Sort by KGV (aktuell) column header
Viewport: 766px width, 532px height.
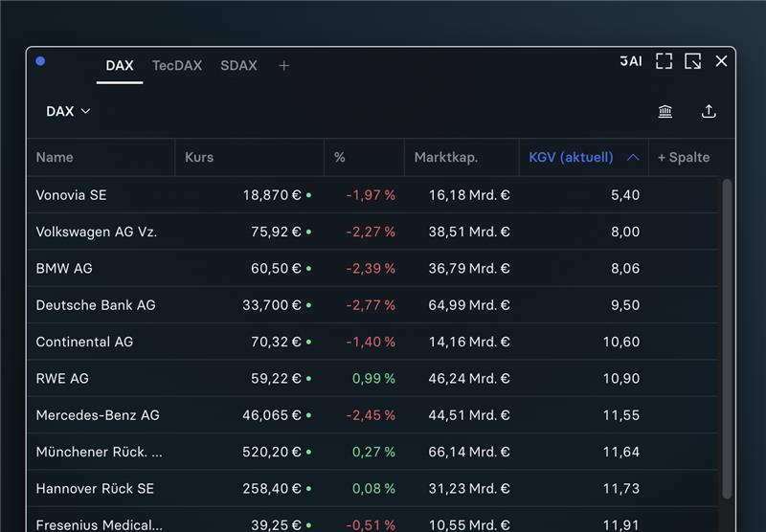[x=571, y=157]
